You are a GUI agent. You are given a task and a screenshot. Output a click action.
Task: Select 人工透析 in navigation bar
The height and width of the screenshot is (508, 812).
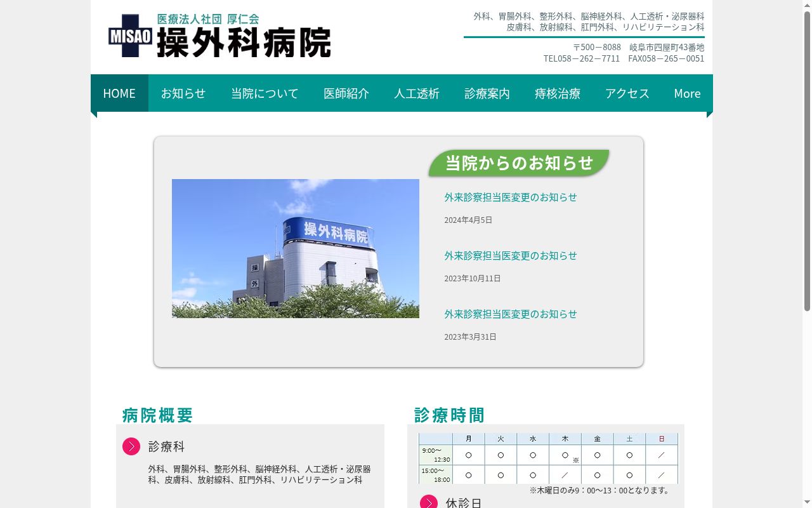click(417, 93)
